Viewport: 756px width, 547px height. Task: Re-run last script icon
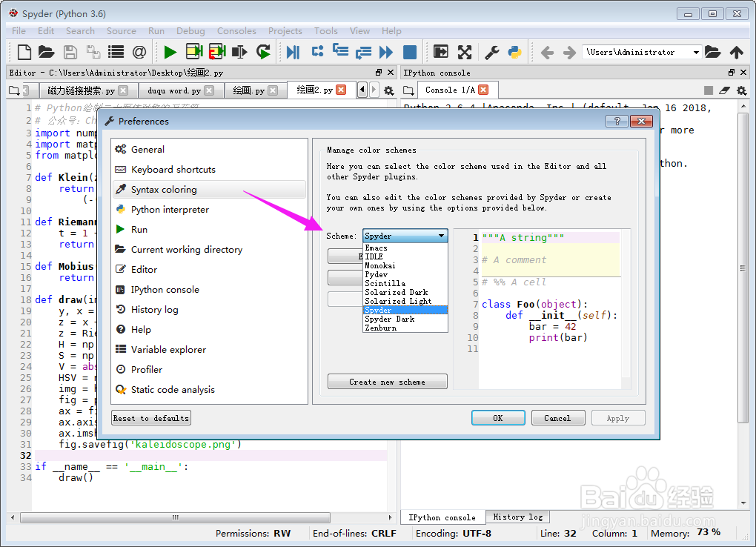coord(263,52)
